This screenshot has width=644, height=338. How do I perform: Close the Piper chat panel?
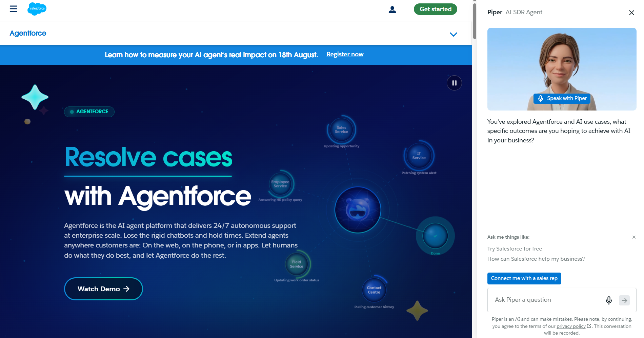[631, 13]
